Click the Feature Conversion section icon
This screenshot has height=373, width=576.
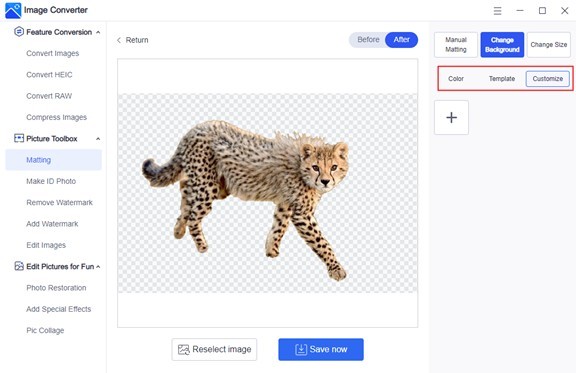pyautogui.click(x=19, y=32)
